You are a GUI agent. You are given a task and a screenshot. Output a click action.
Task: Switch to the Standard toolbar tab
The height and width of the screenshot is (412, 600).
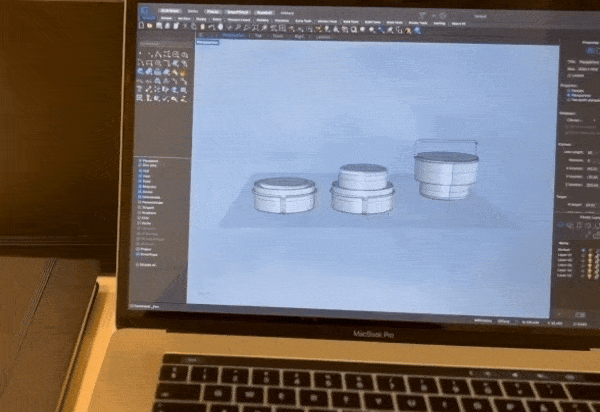148,17
